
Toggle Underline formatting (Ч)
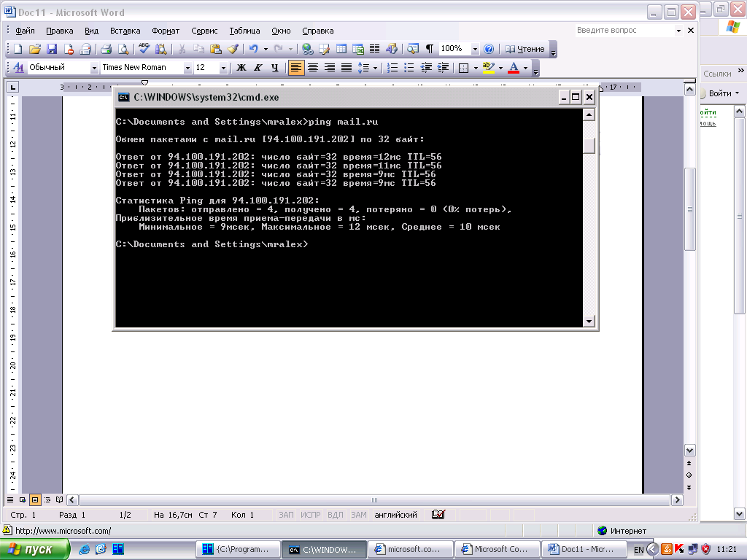pyautogui.click(x=275, y=68)
